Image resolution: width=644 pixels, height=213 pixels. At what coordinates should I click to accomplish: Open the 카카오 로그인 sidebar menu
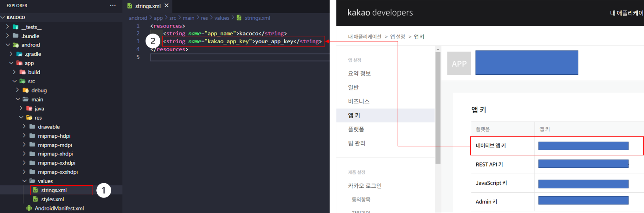coord(365,186)
